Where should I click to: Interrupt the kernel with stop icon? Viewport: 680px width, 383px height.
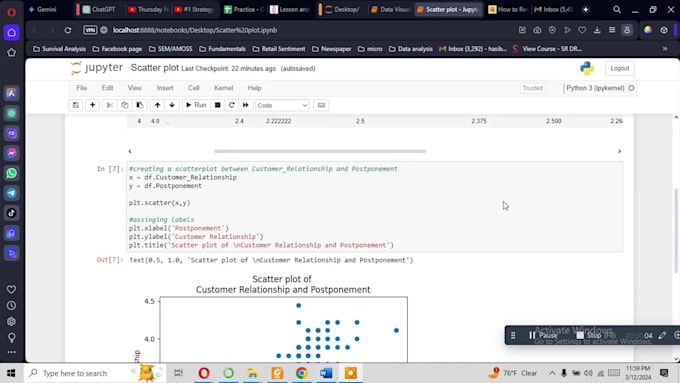(x=218, y=105)
